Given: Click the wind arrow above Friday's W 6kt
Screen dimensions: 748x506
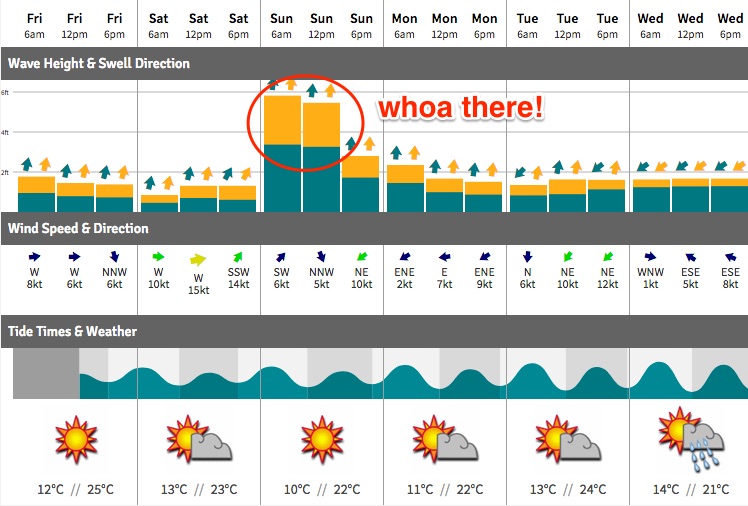Looking at the screenshot, I should (x=74, y=257).
